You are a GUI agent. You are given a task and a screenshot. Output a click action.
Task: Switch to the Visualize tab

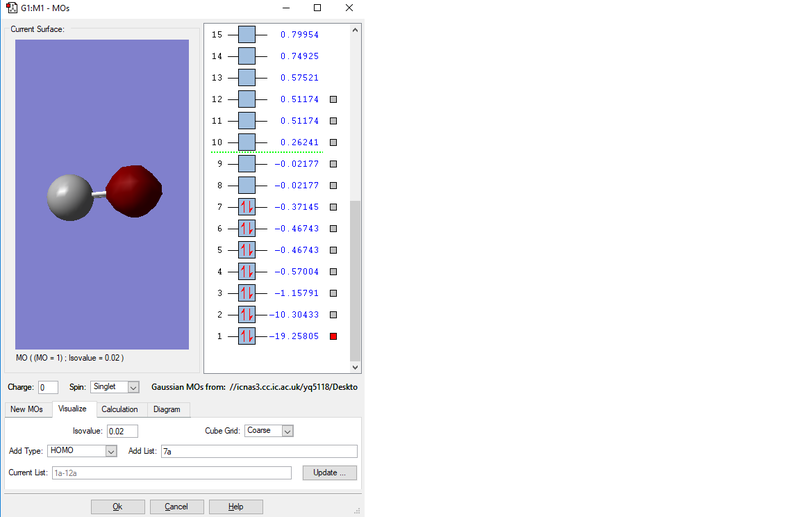(72, 409)
